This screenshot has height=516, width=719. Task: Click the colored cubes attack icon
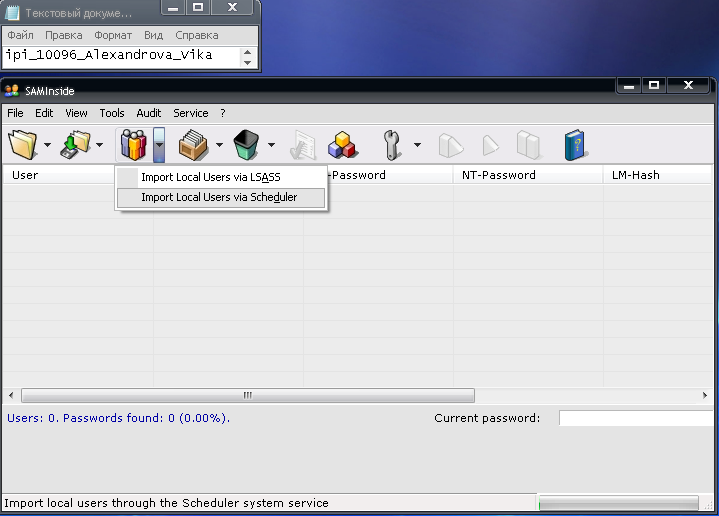coord(342,145)
